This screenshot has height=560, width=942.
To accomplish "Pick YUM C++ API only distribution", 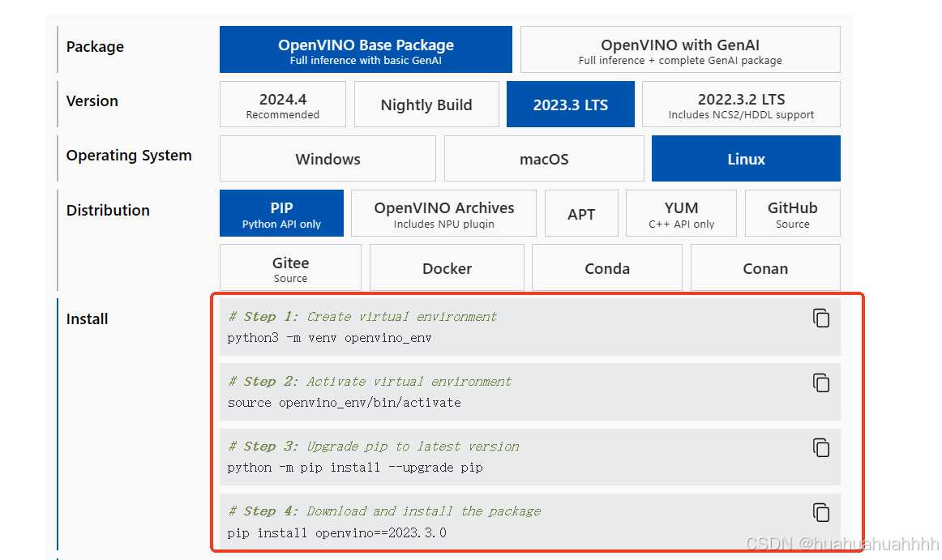I will pyautogui.click(x=681, y=213).
